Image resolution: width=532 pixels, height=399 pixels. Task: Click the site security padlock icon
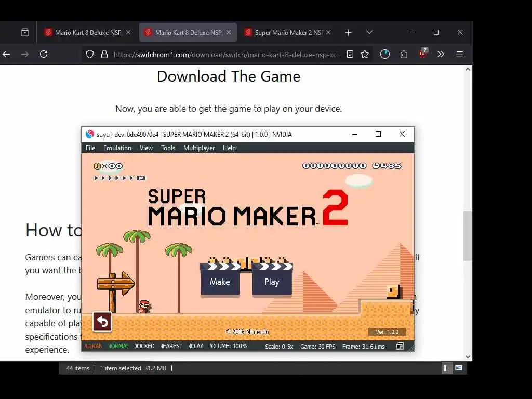point(104,54)
